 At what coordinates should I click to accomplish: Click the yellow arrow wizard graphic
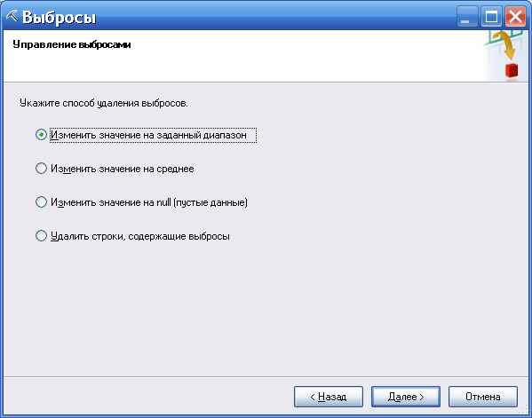[x=506, y=45]
